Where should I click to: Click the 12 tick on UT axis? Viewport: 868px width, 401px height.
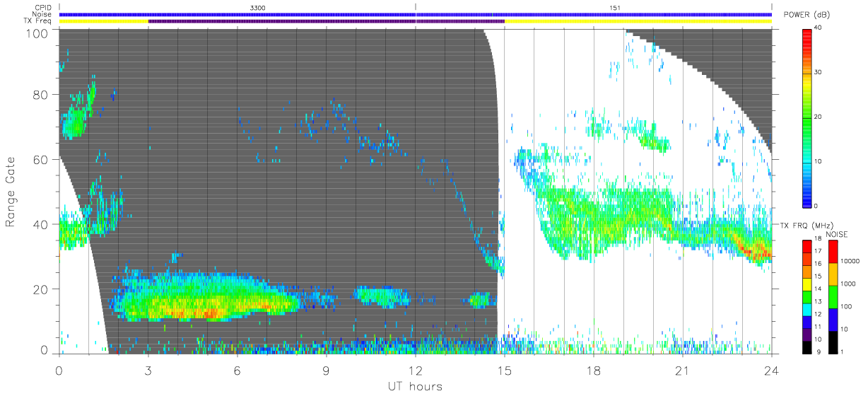(x=416, y=370)
